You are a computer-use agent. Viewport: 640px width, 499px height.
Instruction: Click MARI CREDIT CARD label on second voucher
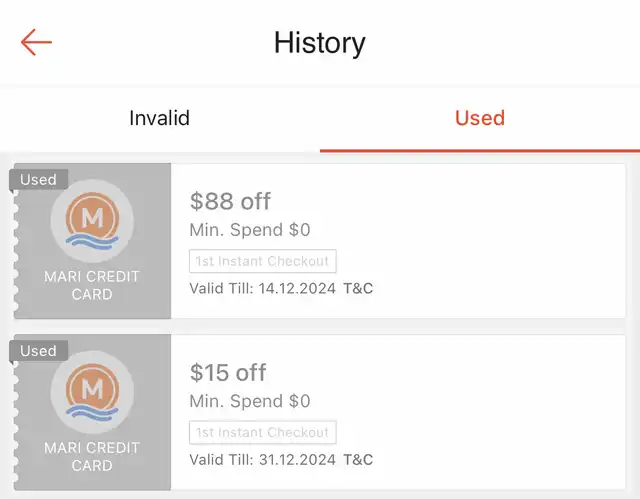92,457
